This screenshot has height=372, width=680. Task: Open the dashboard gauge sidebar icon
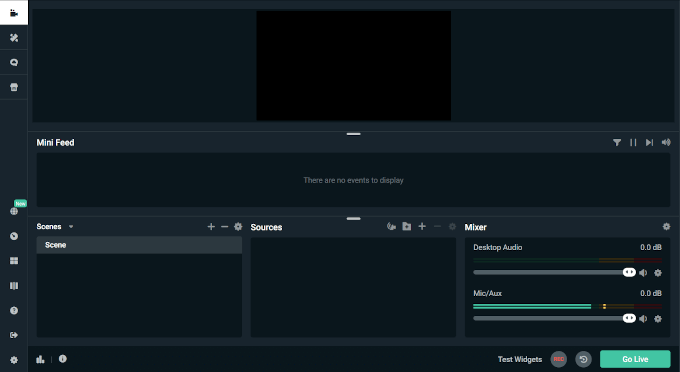click(x=14, y=236)
